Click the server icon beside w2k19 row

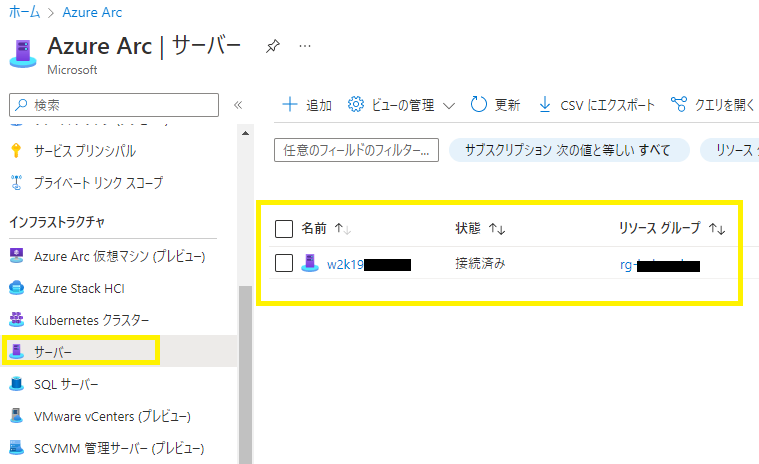(310, 263)
